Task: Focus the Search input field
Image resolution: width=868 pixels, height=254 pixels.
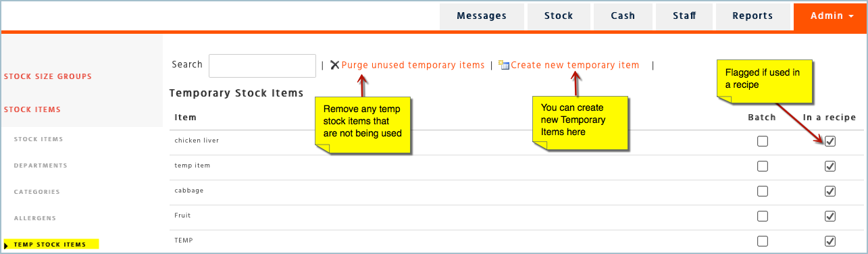Action: (262, 66)
